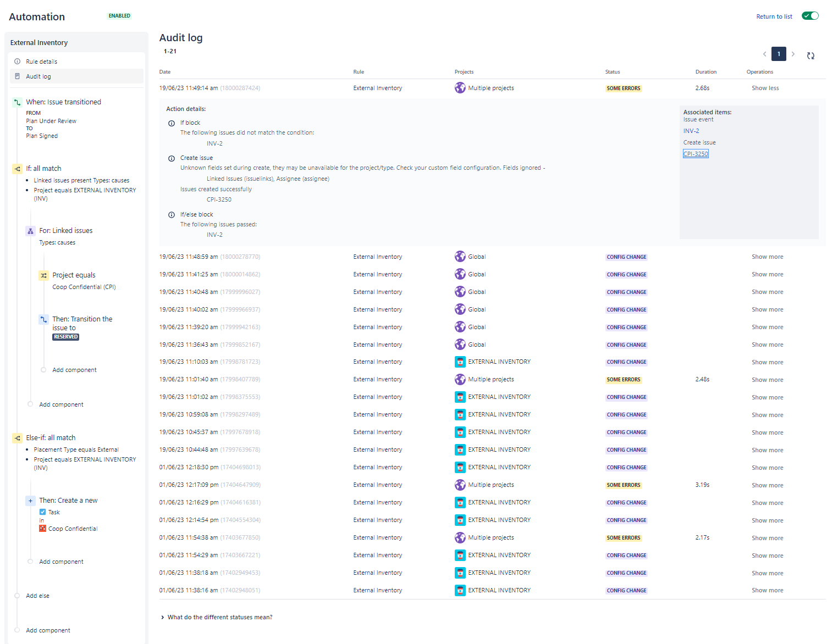The height and width of the screenshot is (644, 827).
Task: Click the For: Linked issues branch icon
Action: click(x=30, y=231)
